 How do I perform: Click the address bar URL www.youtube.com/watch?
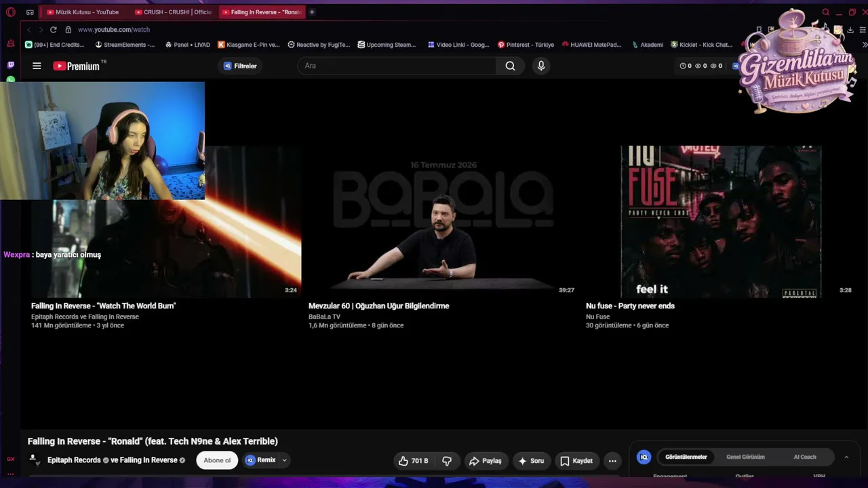click(x=114, y=30)
